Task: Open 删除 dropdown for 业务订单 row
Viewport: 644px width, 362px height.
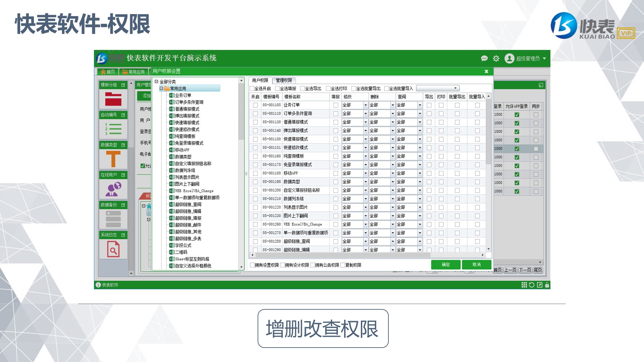Action: (393, 105)
